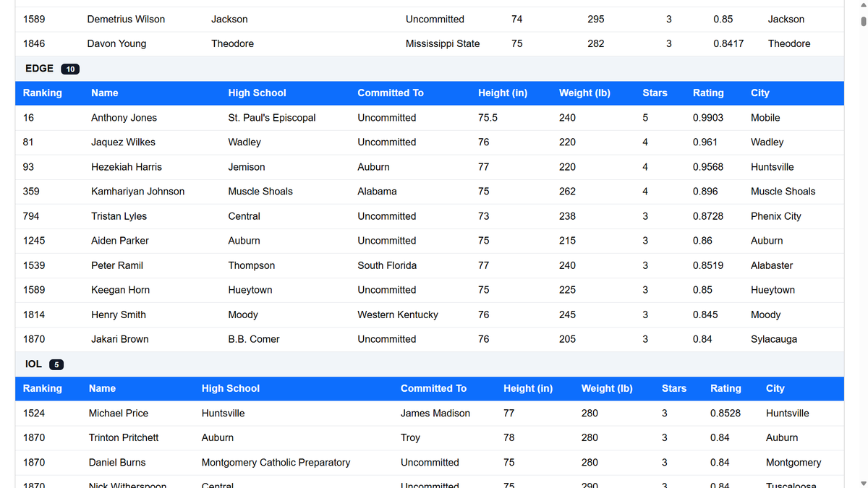Click St. Paul's Episcopal high school cell
The height and width of the screenshot is (488, 868).
272,118
